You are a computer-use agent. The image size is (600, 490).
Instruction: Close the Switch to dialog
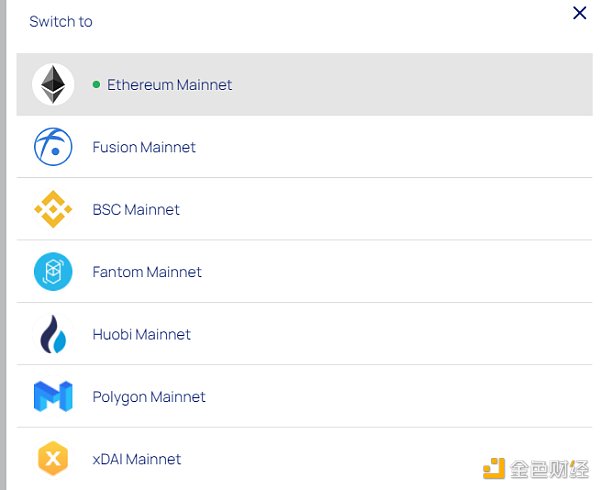[579, 13]
